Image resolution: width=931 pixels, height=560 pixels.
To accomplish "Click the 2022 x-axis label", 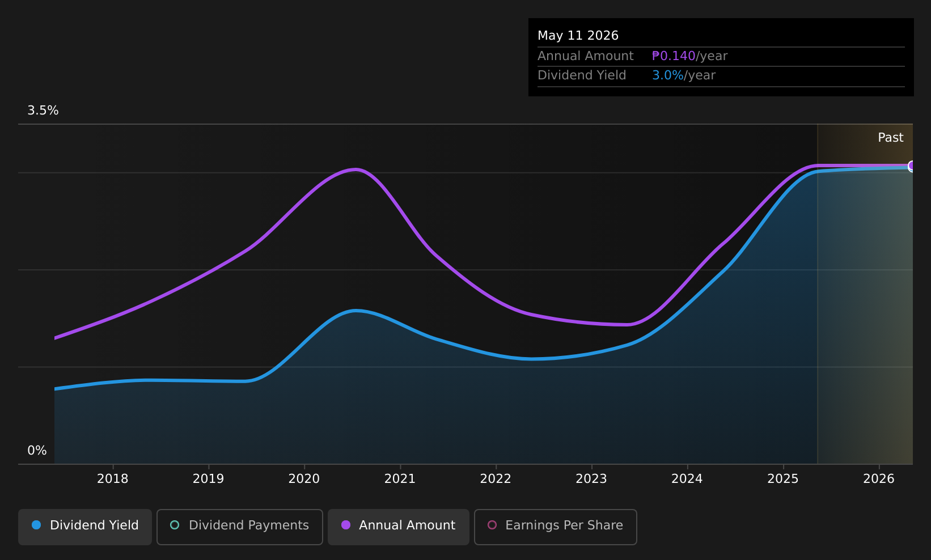I will (496, 479).
